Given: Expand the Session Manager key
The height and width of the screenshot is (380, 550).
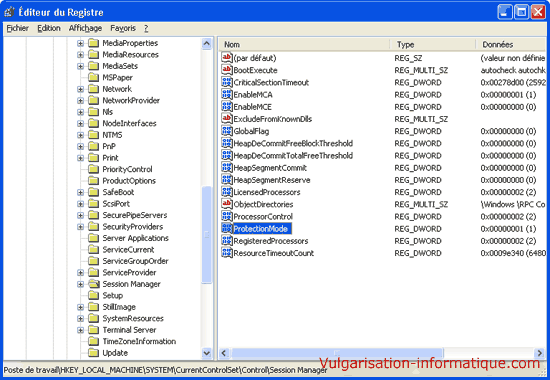Looking at the screenshot, I should pos(80,284).
